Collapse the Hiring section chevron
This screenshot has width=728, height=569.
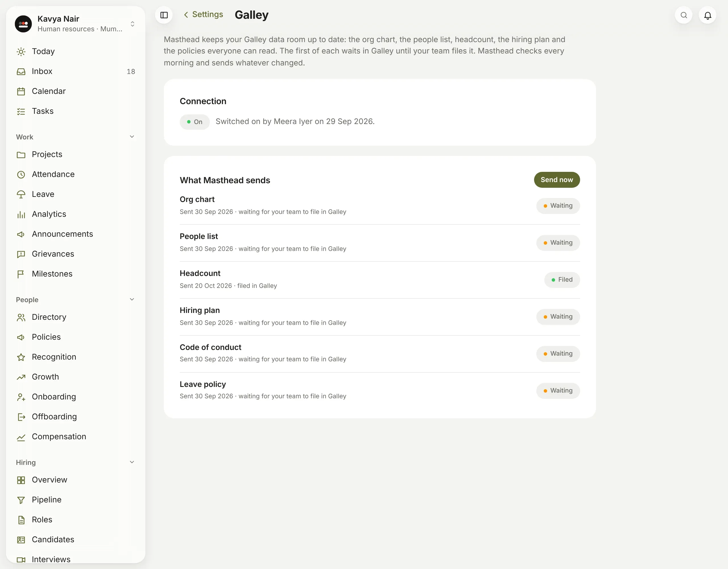[x=132, y=462]
